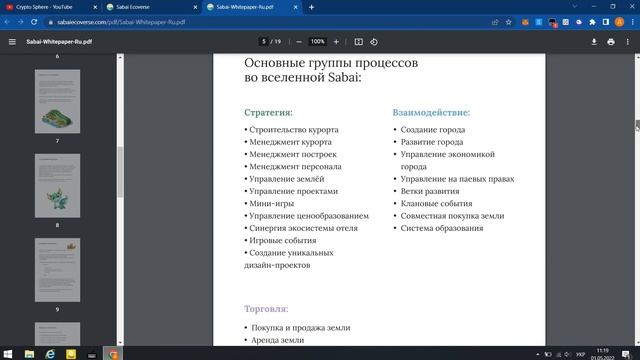This screenshot has width=640, height=360.
Task: Click 'Клановые события' list item
Action: pyautogui.click(x=436, y=203)
